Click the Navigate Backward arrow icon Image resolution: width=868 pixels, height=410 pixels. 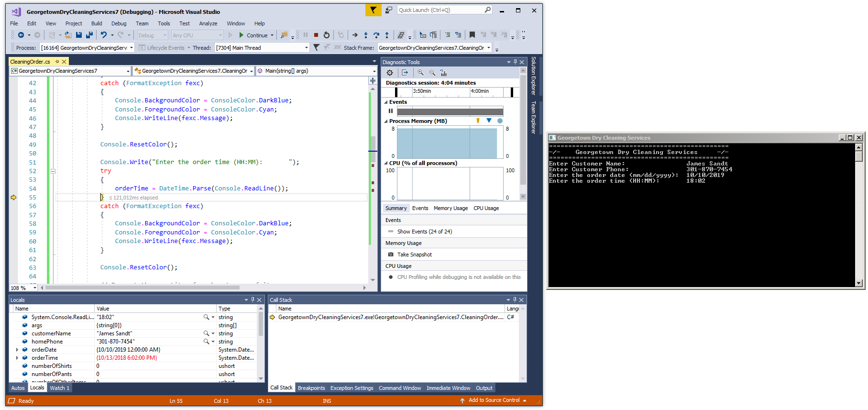pyautogui.click(x=21, y=35)
